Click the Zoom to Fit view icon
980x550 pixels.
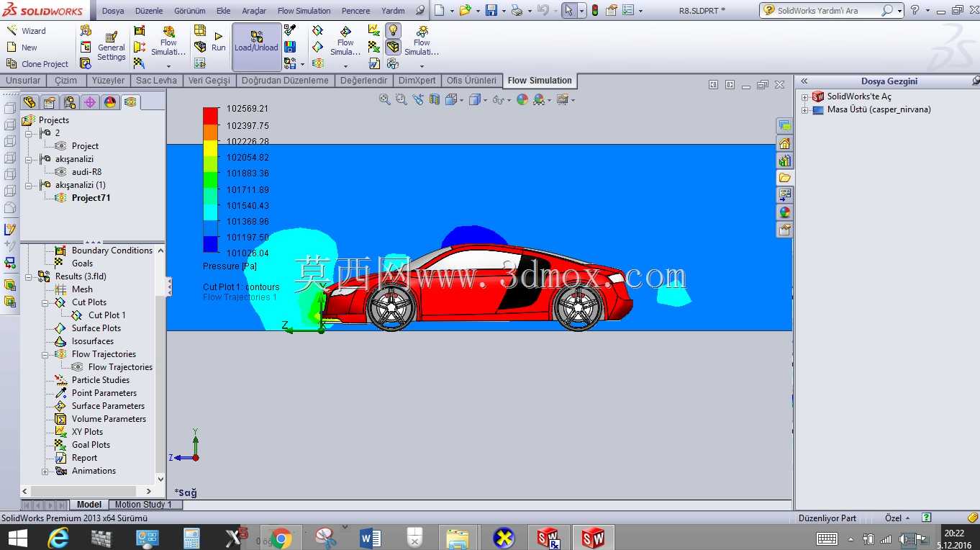click(x=385, y=99)
